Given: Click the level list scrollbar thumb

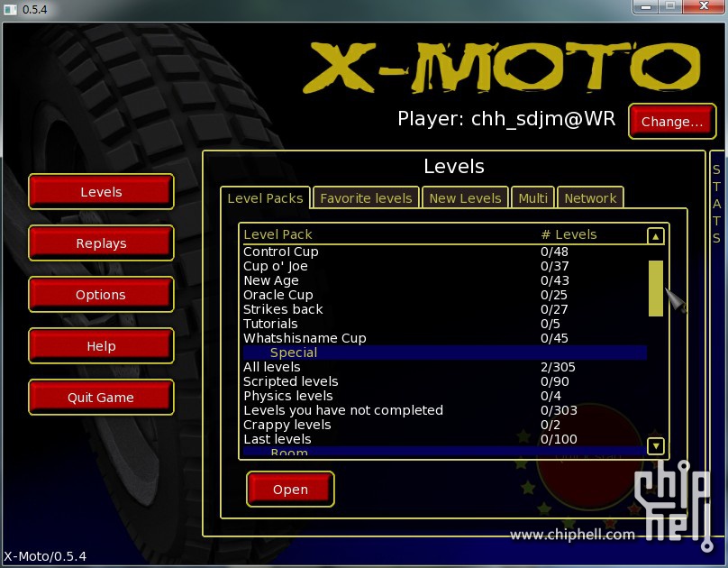Looking at the screenshot, I should pos(656,288).
